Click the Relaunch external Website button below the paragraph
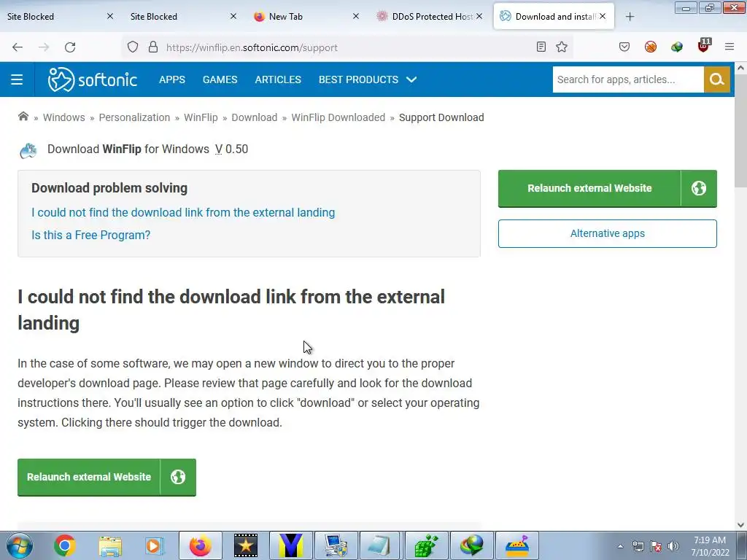Screen dimensions: 747x560 107,477
